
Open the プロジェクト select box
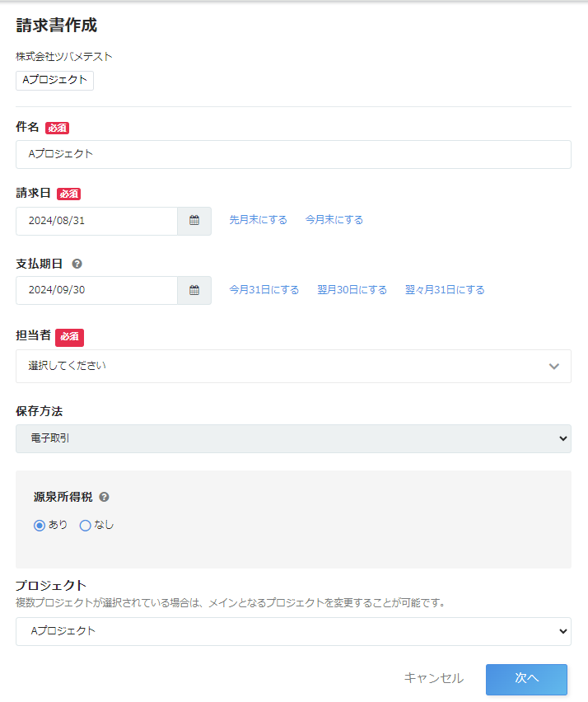pos(293,631)
